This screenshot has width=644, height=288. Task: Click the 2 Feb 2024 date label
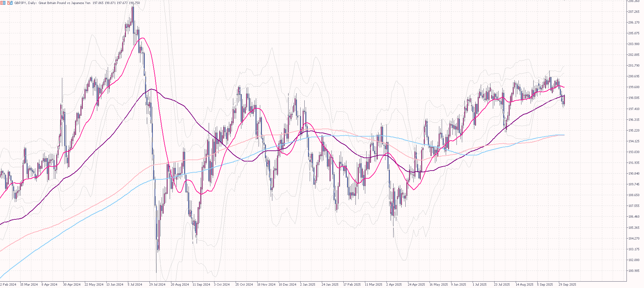coord(8,285)
